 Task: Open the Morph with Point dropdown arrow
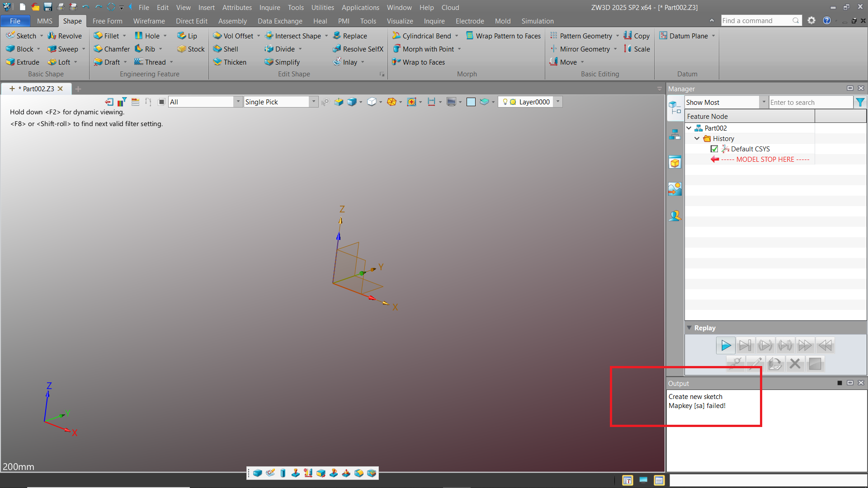pos(459,49)
